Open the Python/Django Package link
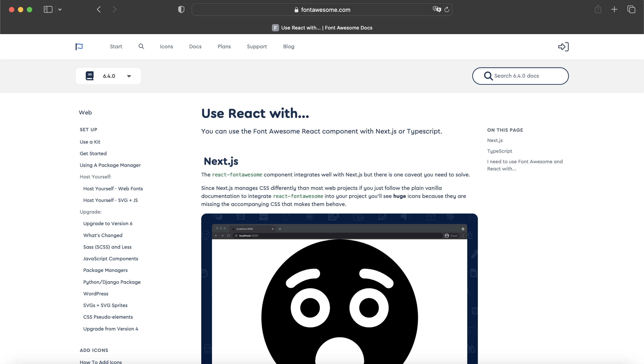This screenshot has width=644, height=364. [112, 282]
